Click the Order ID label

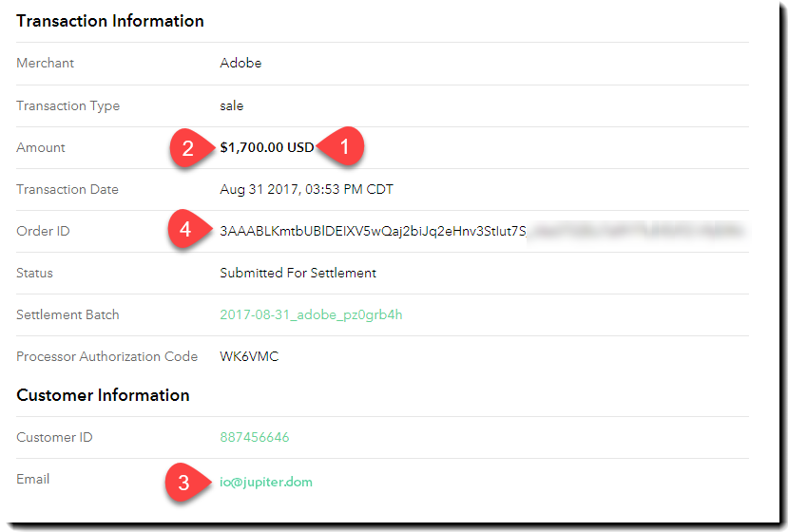43,231
